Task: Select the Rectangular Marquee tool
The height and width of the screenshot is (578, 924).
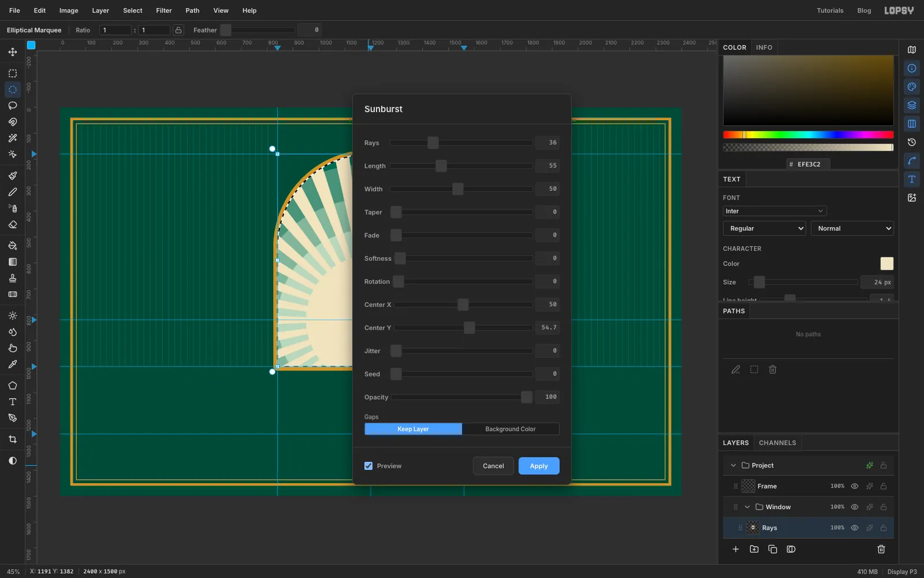Action: click(13, 73)
